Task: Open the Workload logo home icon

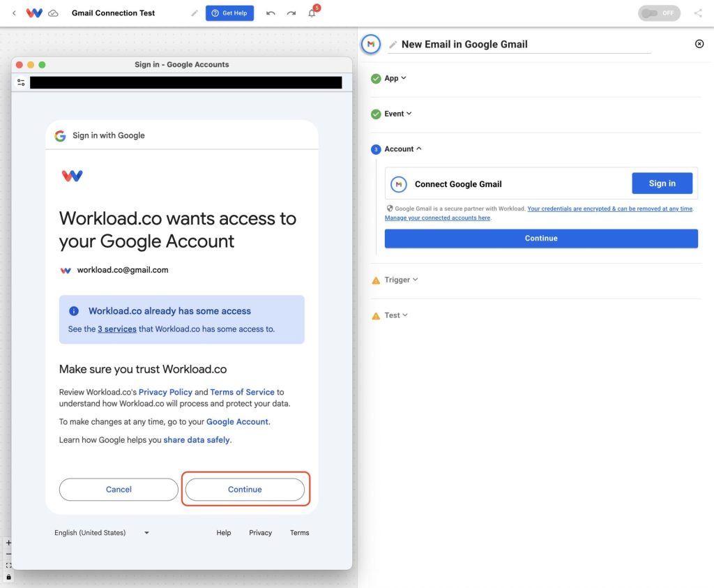Action: pos(34,13)
